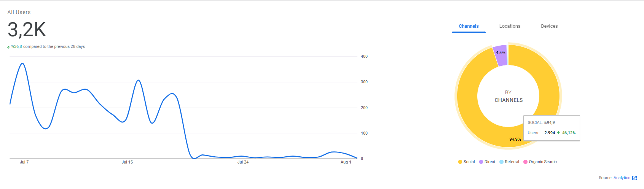Click the Aug 1 axis label
Viewport: 644px width, 189px height.
point(346,162)
